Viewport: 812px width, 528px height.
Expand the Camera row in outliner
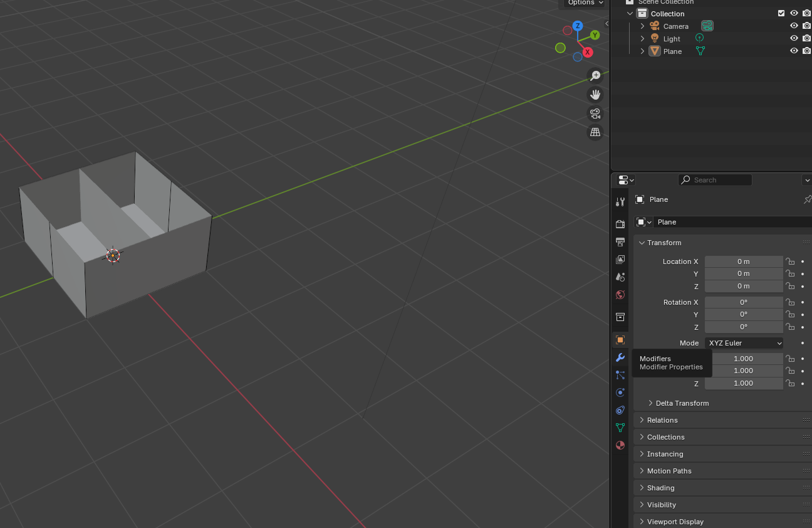click(642, 26)
